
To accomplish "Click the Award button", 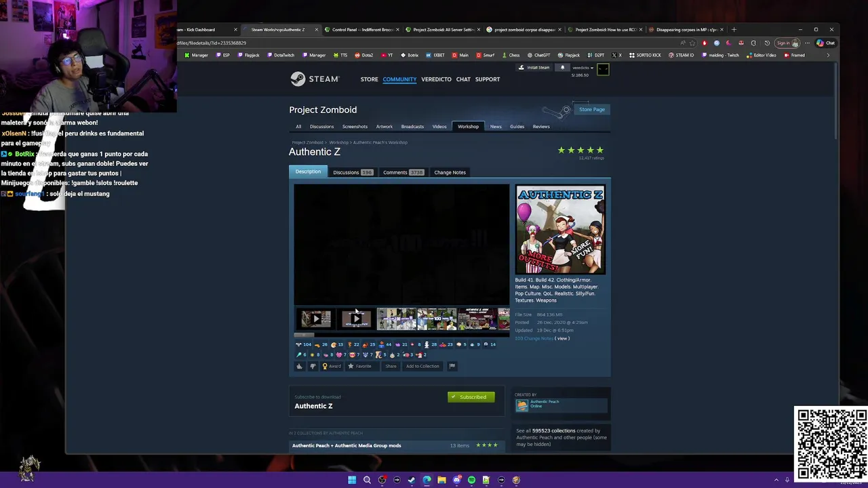I will [x=332, y=366].
